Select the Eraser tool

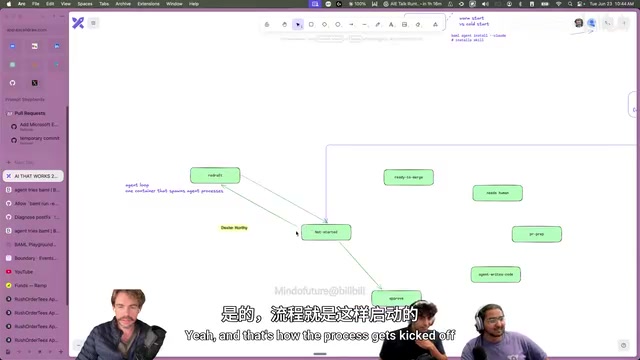point(418,24)
